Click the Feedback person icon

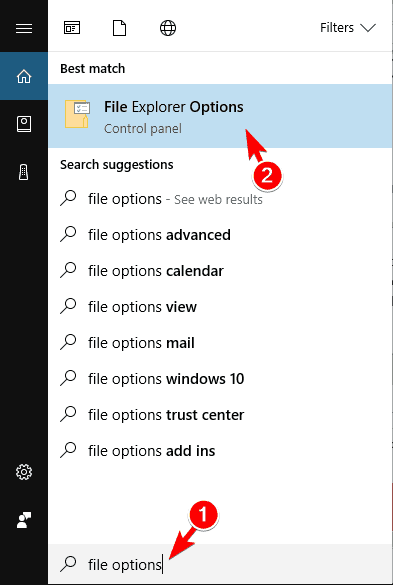click(x=24, y=520)
